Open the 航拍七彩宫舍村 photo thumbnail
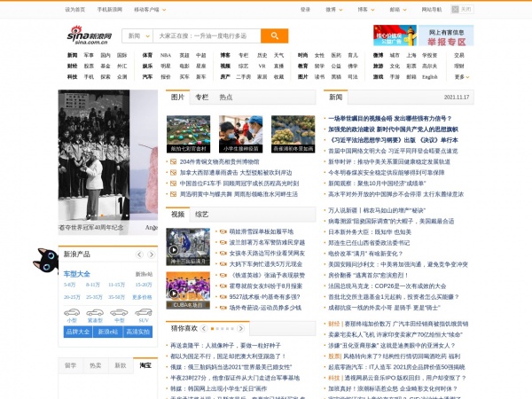This screenshot has height=399, width=532. click(188, 134)
